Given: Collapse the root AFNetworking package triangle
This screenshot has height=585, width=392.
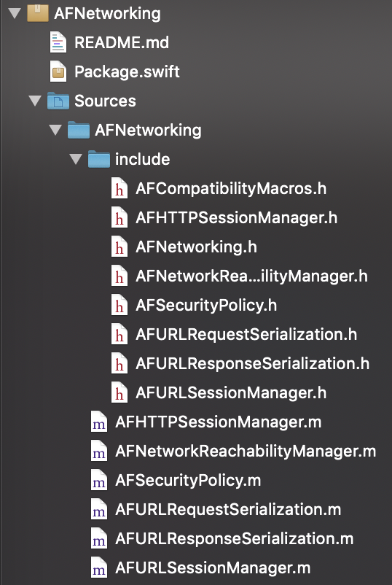Looking at the screenshot, I should (15, 13).
